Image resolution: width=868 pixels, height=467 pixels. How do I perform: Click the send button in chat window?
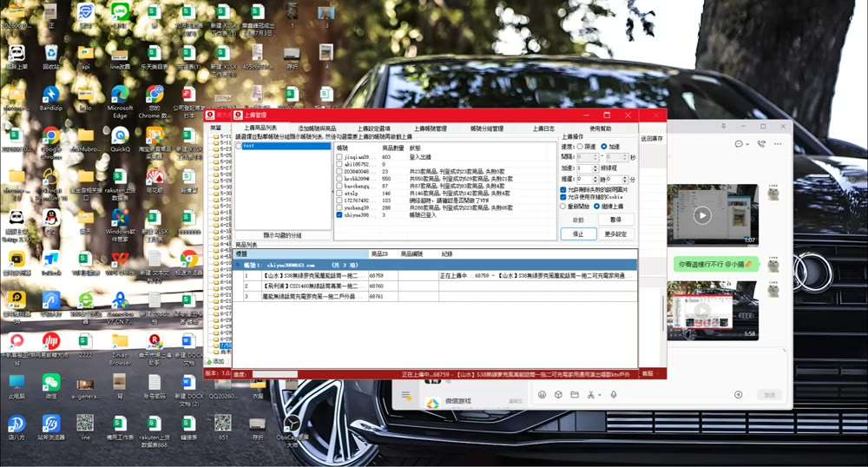point(769,394)
